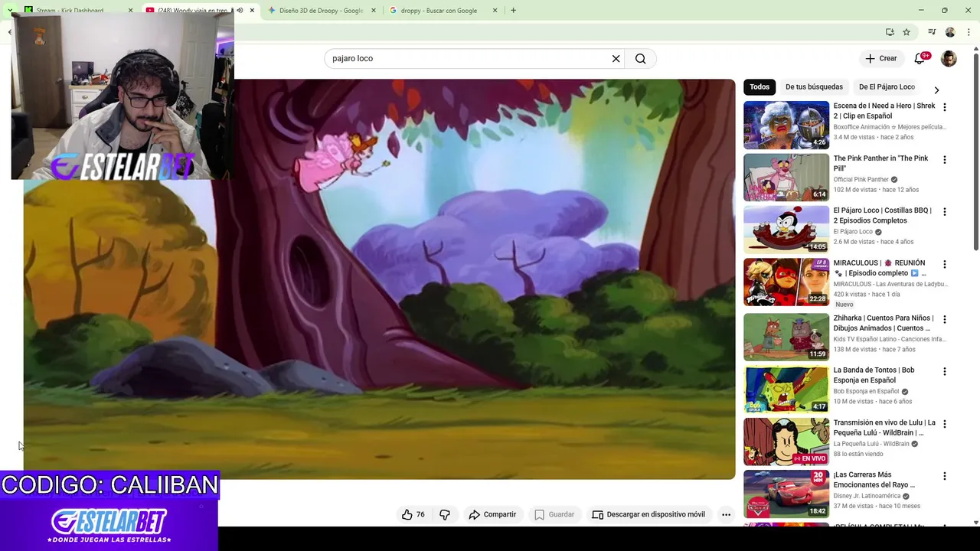The width and height of the screenshot is (980, 551).
Task: Open the media controls icon in Chrome toolbar
Action: click(932, 32)
